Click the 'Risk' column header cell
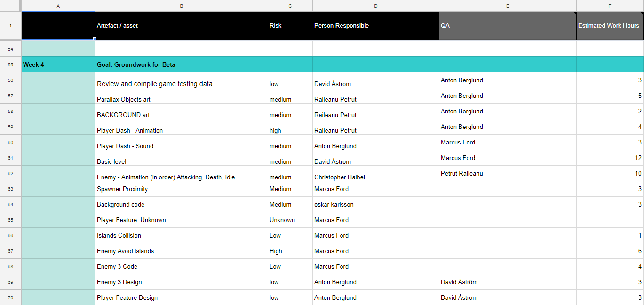Viewport: 644px width, 305px height. [290, 26]
